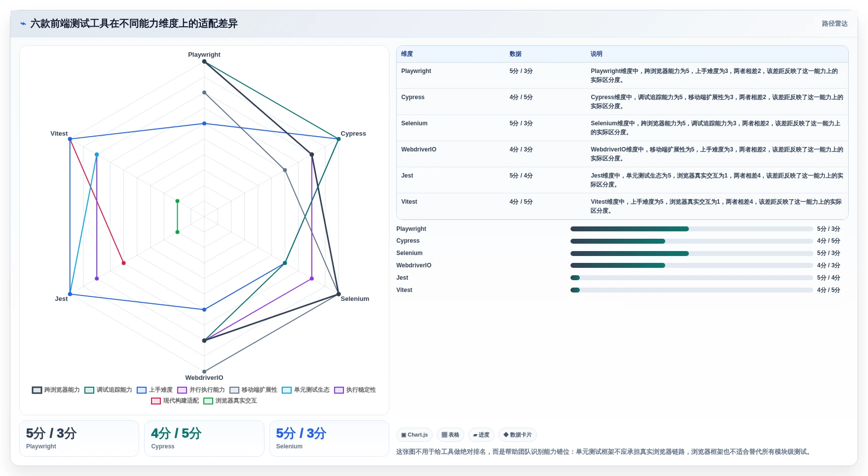The height and width of the screenshot is (476, 868).
Task: Click the Selenium row name in table
Action: click(414, 123)
